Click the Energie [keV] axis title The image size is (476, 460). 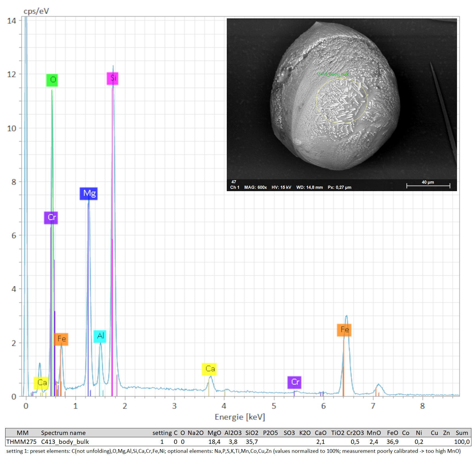point(240,417)
